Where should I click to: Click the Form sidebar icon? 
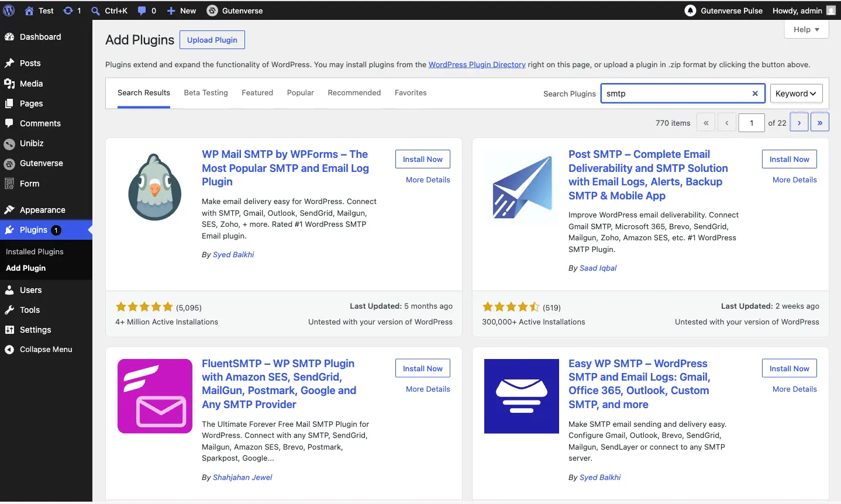9,184
